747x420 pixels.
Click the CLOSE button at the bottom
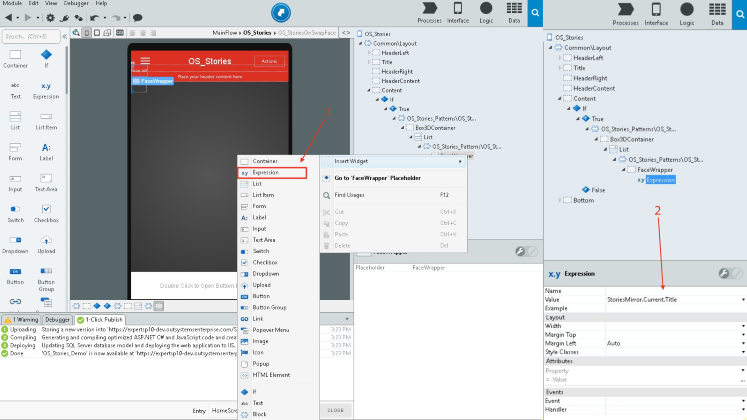click(335, 410)
